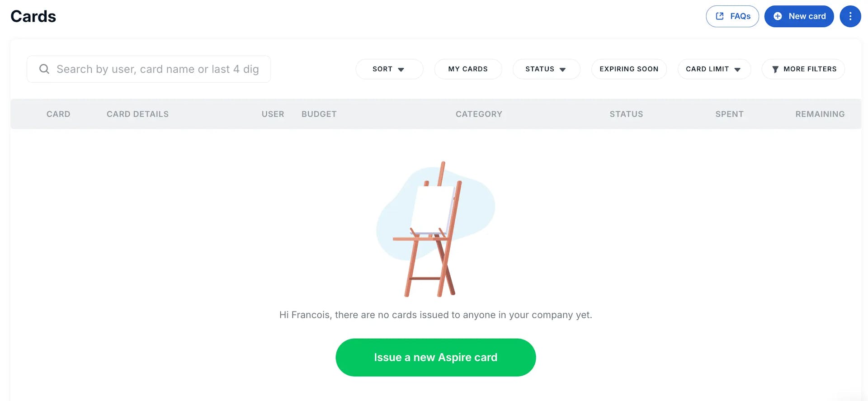Screen dimensions: 868x401
Task: Open the FAQs page
Action: tap(732, 16)
